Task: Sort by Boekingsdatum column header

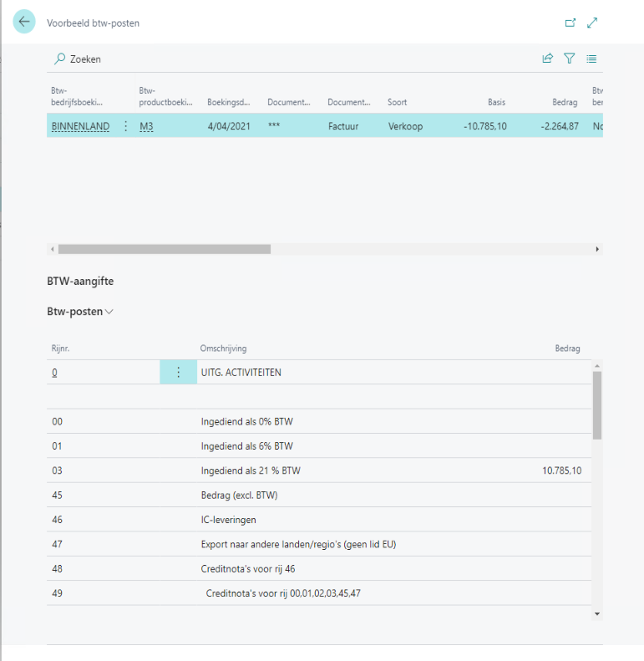Action: (228, 103)
